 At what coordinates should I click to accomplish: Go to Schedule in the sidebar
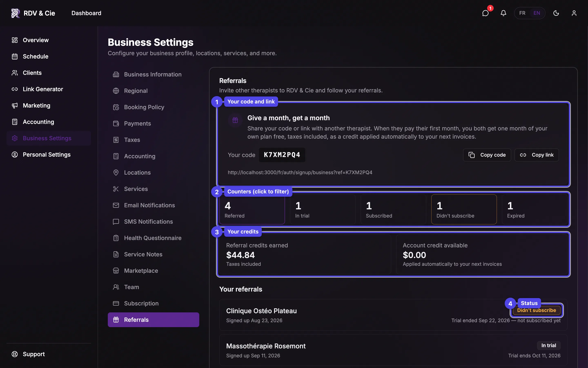(x=49, y=56)
